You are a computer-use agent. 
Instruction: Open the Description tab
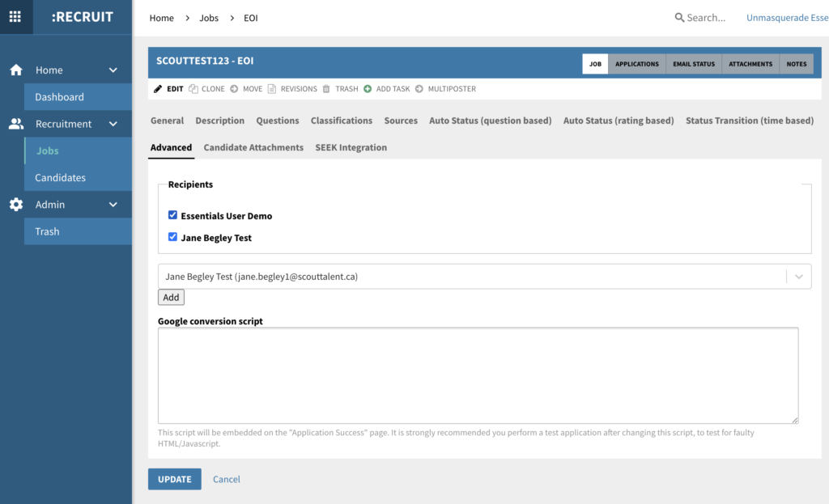[x=220, y=121]
